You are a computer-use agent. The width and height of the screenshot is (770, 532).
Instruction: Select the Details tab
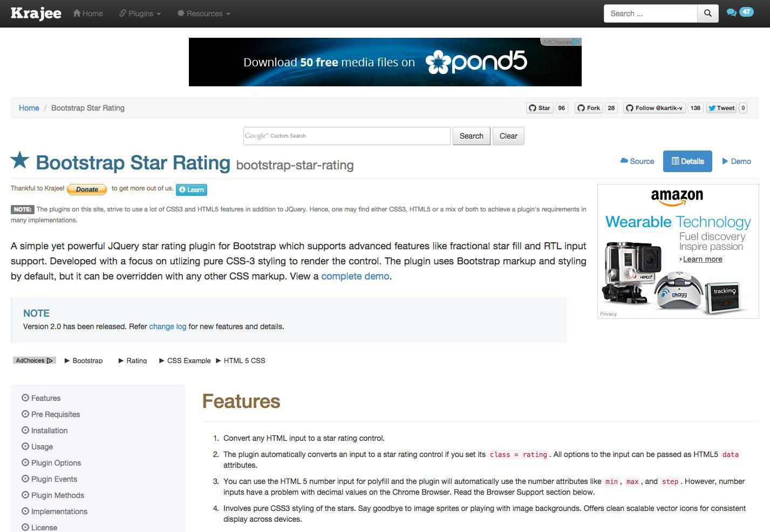687,161
